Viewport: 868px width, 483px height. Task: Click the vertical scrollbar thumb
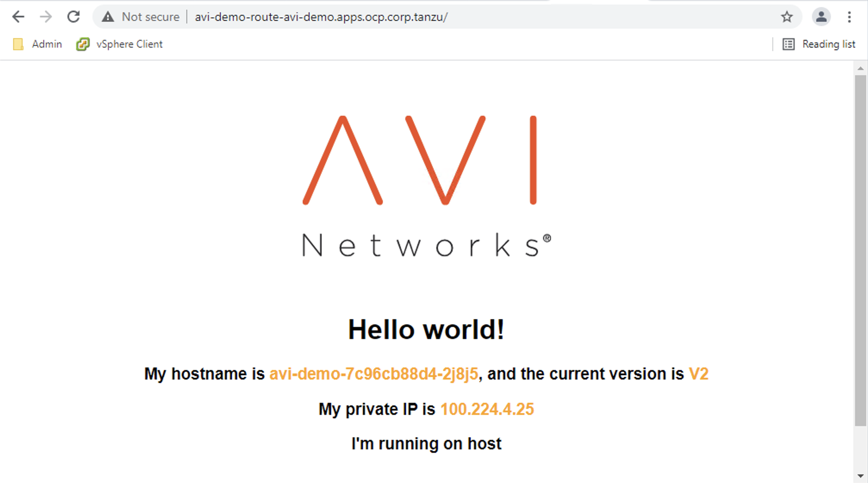(x=860, y=250)
